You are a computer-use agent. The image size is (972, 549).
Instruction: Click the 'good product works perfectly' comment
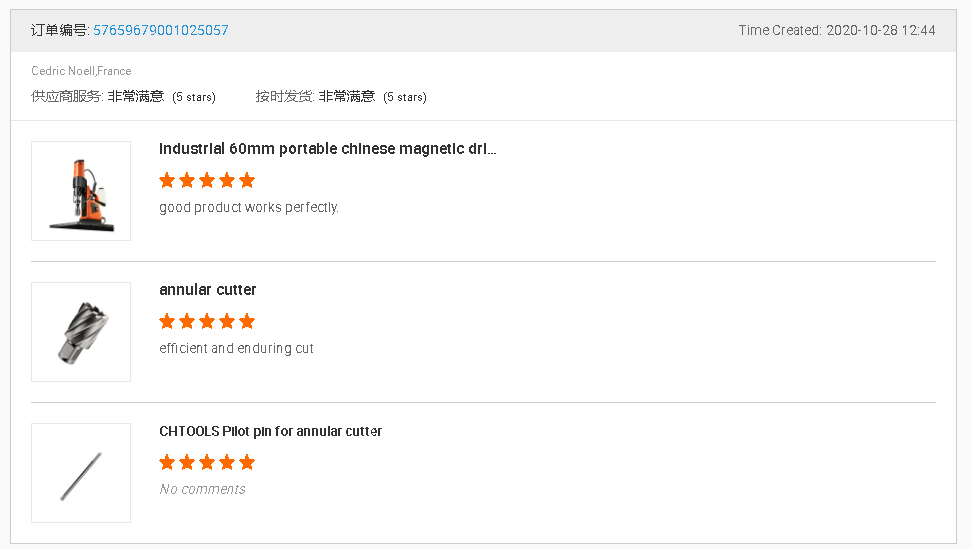[249, 208]
